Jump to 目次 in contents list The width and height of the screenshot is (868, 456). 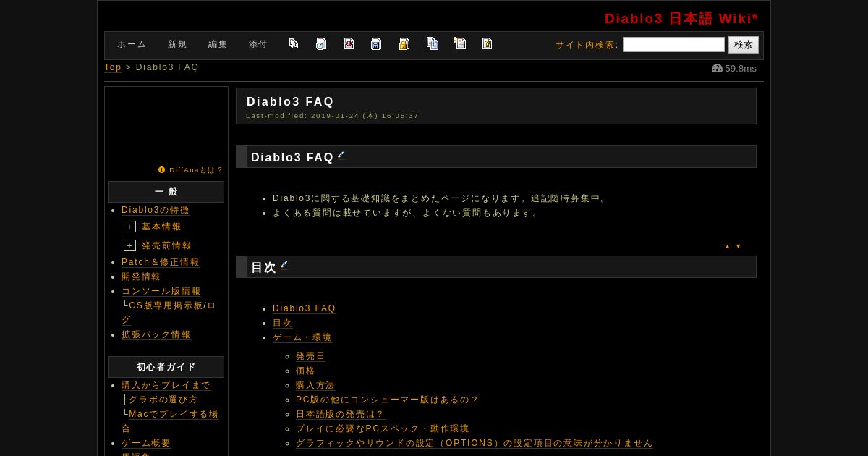283,323
